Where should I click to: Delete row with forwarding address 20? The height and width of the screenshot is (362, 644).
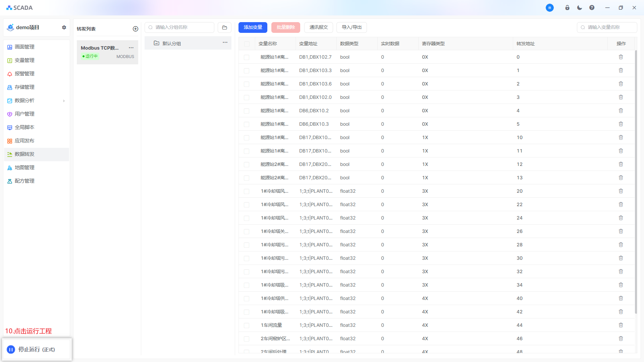click(621, 191)
